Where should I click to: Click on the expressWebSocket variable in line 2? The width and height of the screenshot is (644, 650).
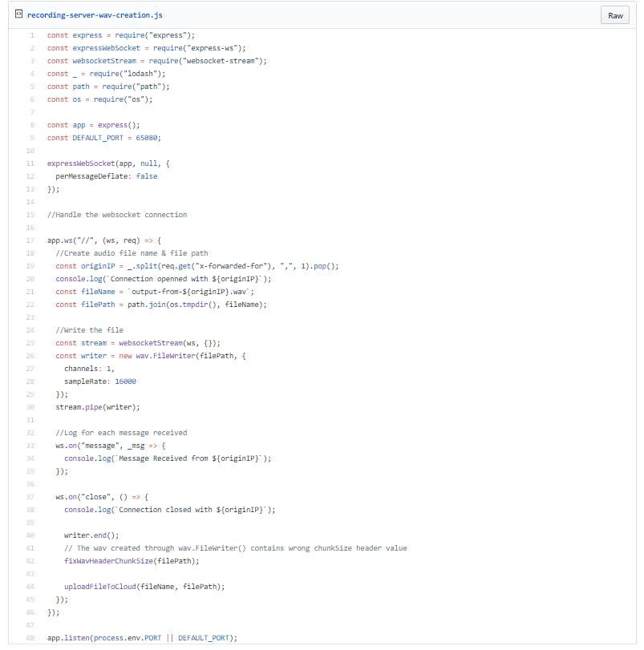(106, 48)
